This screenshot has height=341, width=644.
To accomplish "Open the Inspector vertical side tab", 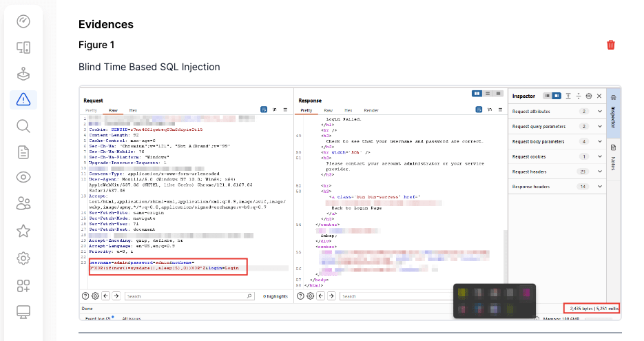I will (x=613, y=112).
